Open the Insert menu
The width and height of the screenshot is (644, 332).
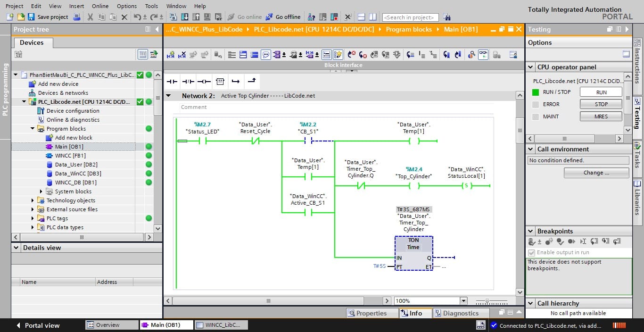[76, 6]
